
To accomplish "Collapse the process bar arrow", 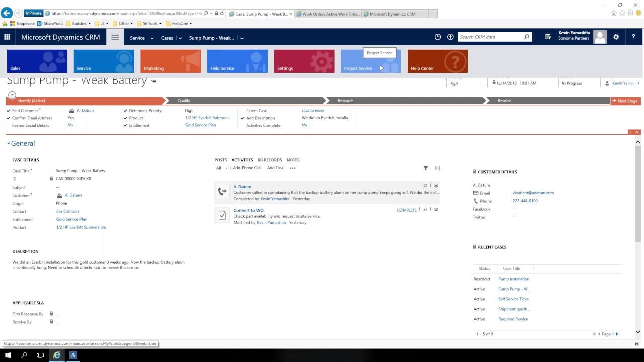I will (x=637, y=132).
